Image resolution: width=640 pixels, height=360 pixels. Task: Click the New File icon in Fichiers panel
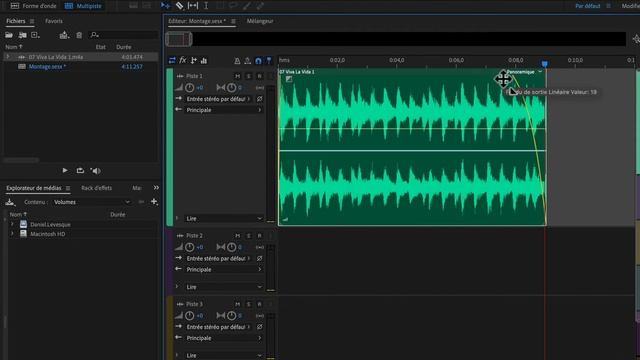35,35
